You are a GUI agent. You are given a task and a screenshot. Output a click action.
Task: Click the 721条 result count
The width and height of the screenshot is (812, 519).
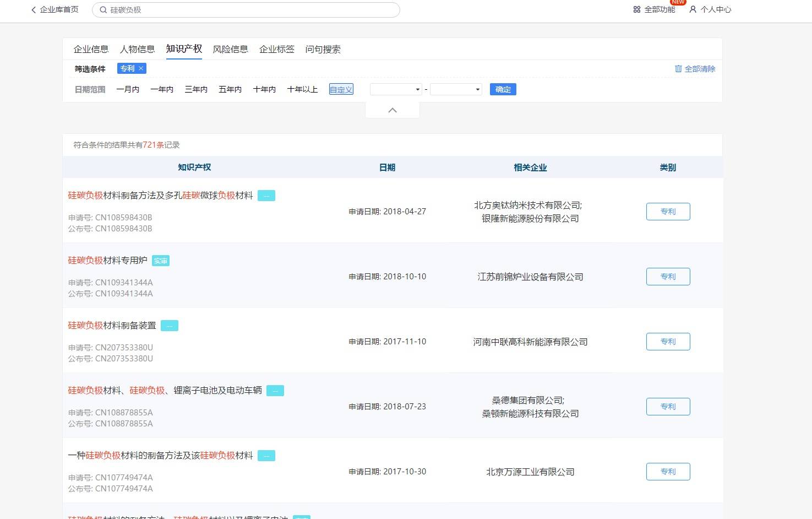tap(154, 145)
